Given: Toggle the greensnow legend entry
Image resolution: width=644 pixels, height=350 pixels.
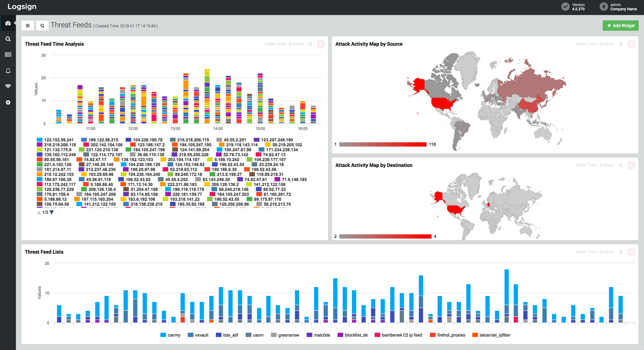Looking at the screenshot, I should [285, 335].
